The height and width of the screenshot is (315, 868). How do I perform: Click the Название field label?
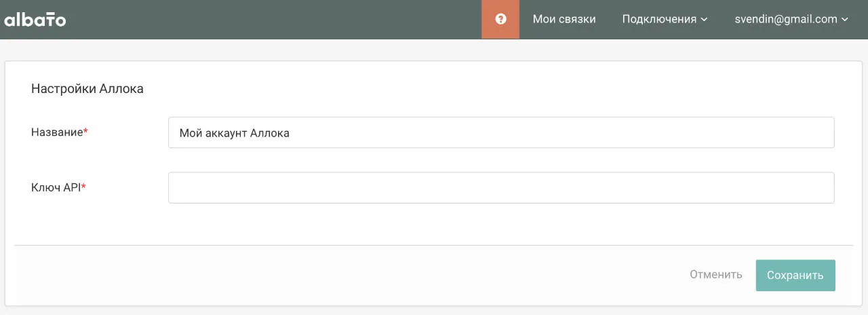60,132
